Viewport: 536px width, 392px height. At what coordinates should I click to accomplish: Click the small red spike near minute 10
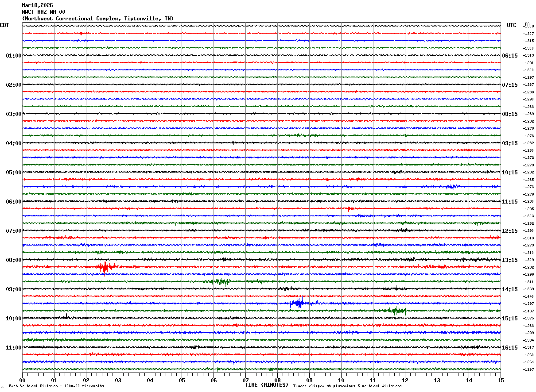(350, 208)
